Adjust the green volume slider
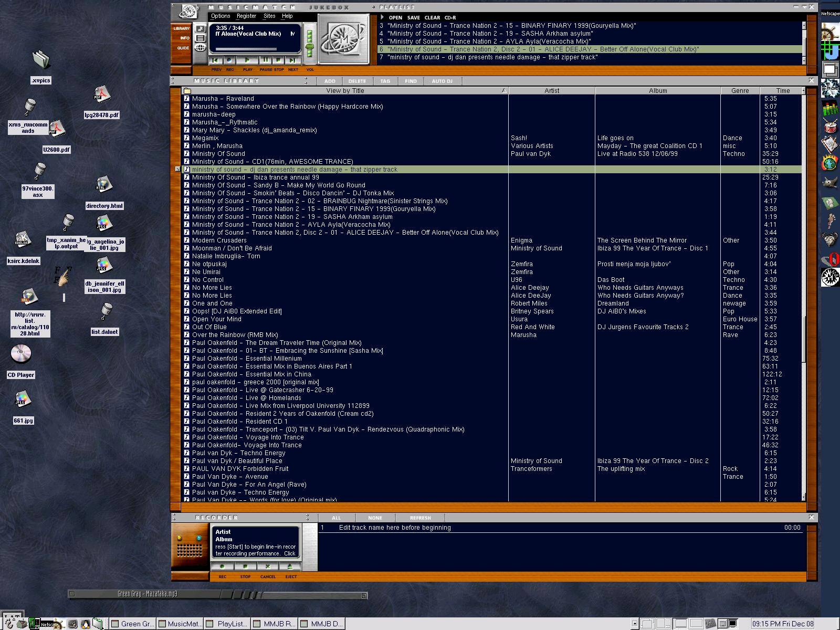 tap(309, 46)
